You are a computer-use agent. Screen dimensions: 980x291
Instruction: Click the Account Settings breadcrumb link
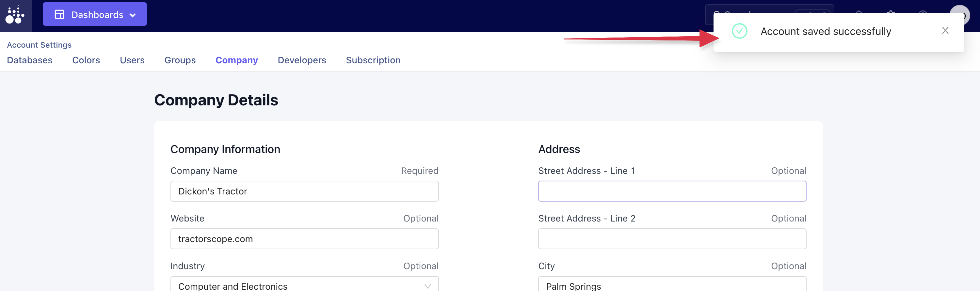click(x=39, y=45)
